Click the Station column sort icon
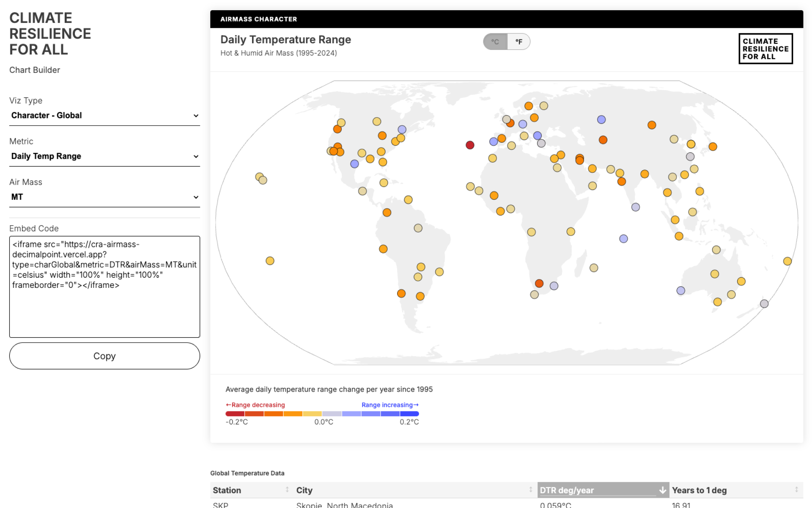This screenshot has height=508, width=812. (x=287, y=490)
